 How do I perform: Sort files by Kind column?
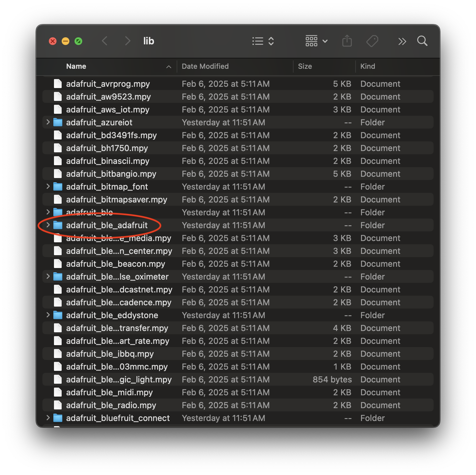click(367, 66)
